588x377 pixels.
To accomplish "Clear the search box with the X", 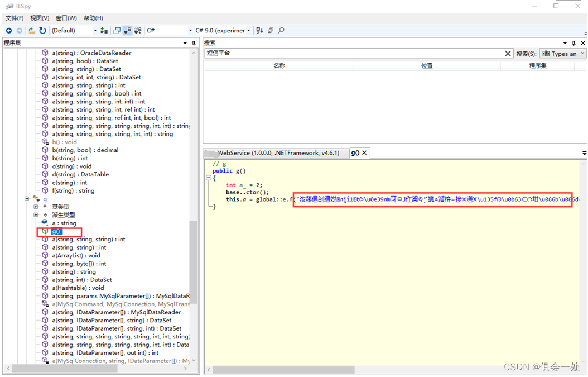I will coord(508,54).
